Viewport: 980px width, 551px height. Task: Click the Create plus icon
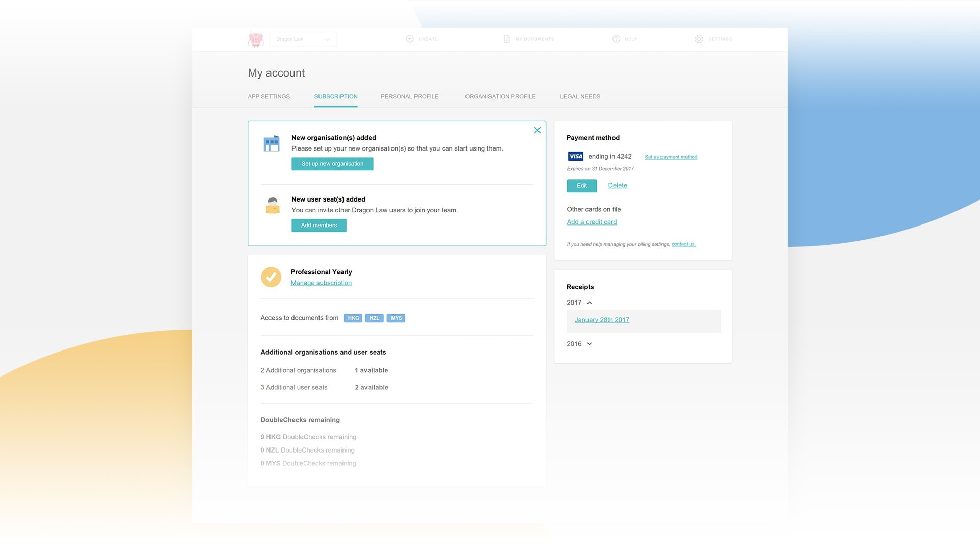pyautogui.click(x=409, y=39)
